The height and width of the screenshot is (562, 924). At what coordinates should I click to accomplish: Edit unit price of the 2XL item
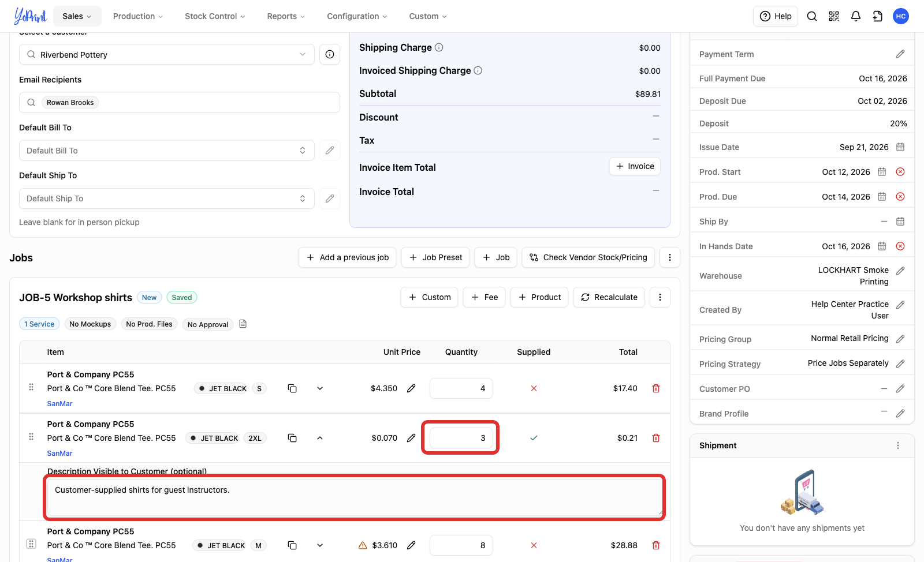411,438
